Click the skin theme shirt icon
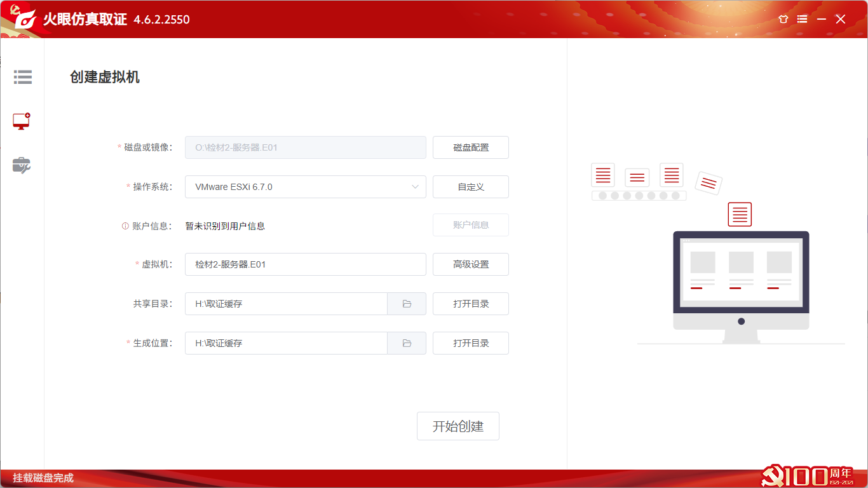The height and width of the screenshot is (488, 868). coord(783,19)
